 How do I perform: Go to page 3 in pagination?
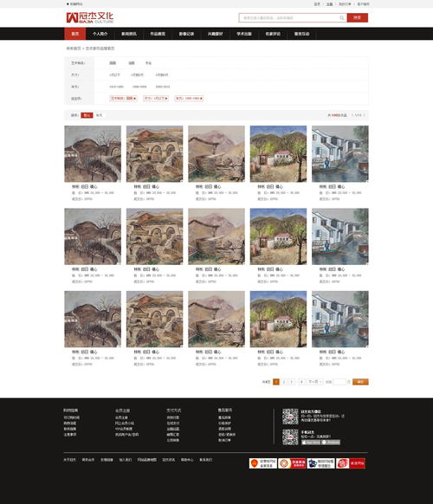pyautogui.click(x=292, y=382)
